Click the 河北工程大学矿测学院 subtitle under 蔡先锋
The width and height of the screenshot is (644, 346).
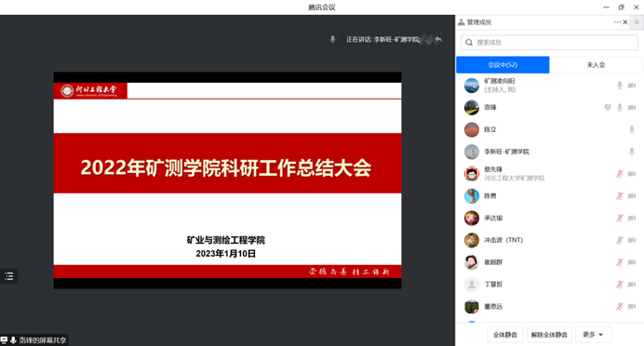pyautogui.click(x=515, y=179)
